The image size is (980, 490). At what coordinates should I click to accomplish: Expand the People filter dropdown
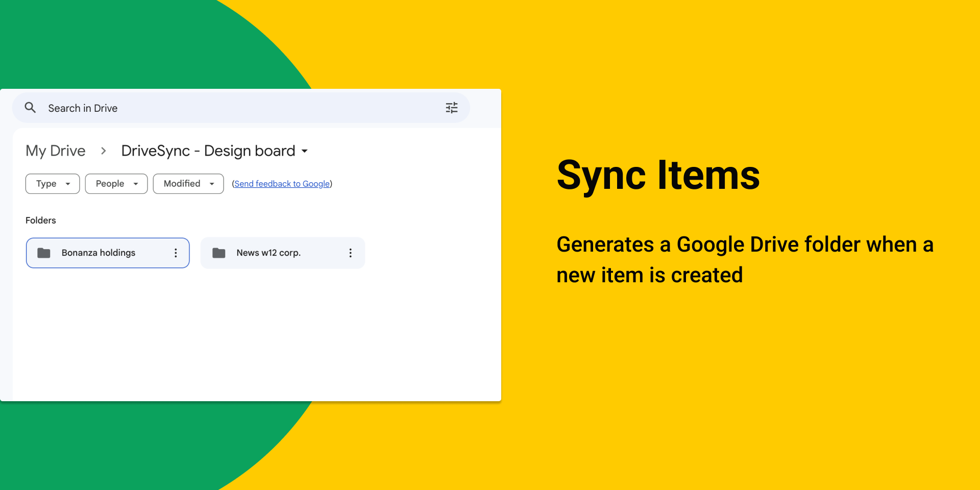(x=116, y=184)
